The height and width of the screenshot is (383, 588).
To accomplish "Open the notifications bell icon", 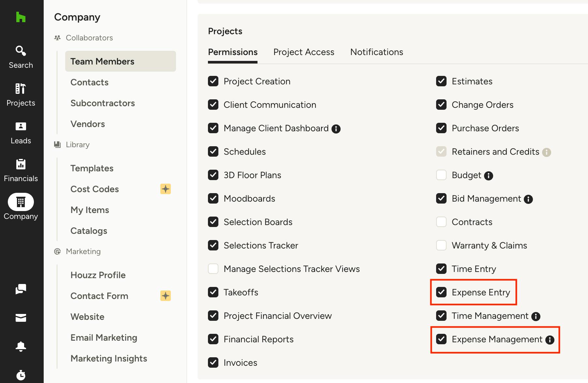I will pos(21,346).
